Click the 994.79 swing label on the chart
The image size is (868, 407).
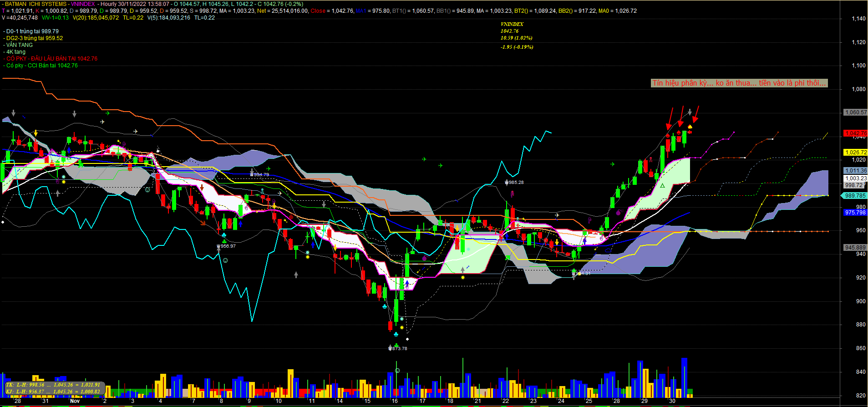[x=261, y=175]
